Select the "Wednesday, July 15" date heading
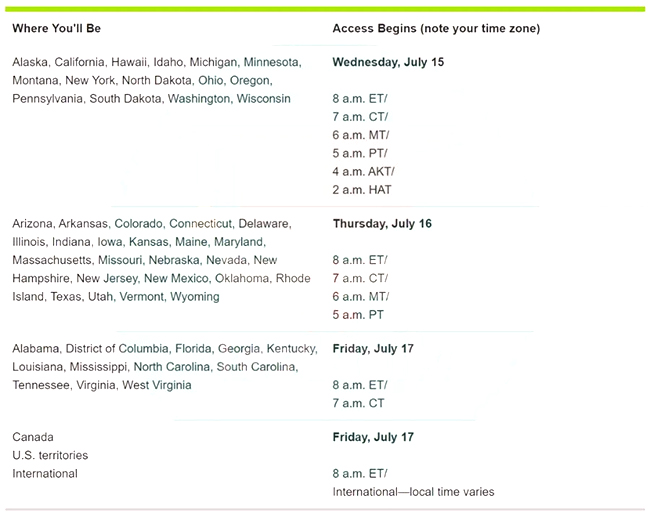 388,62
